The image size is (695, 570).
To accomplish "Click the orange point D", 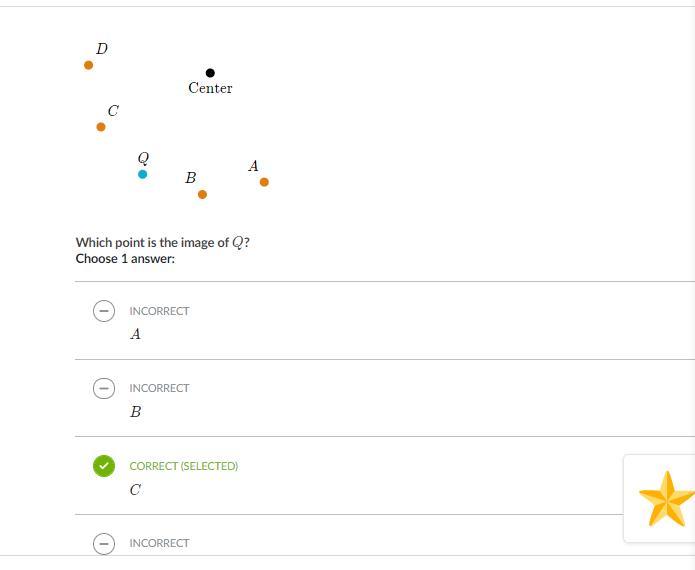I will [89, 65].
